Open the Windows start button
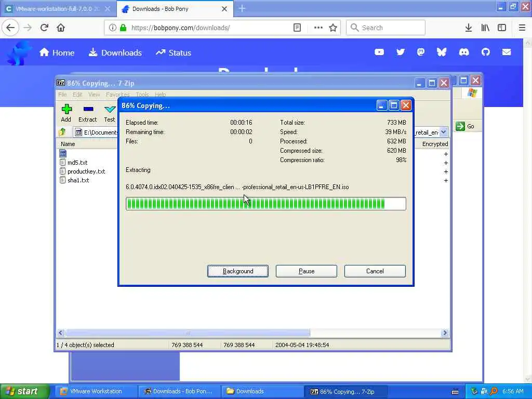Viewport: 532px width, 399px height. (x=24, y=391)
